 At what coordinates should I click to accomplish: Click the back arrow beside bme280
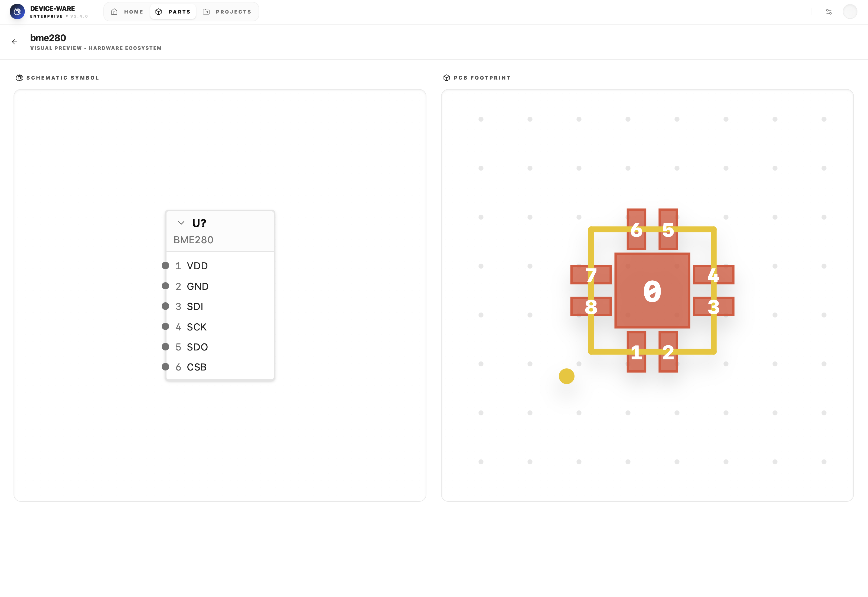[15, 42]
